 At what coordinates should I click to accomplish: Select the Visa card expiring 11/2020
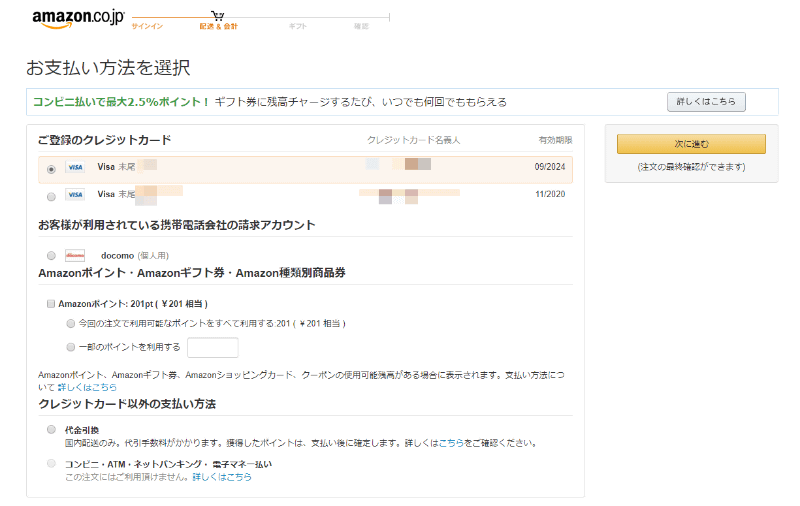point(51,197)
